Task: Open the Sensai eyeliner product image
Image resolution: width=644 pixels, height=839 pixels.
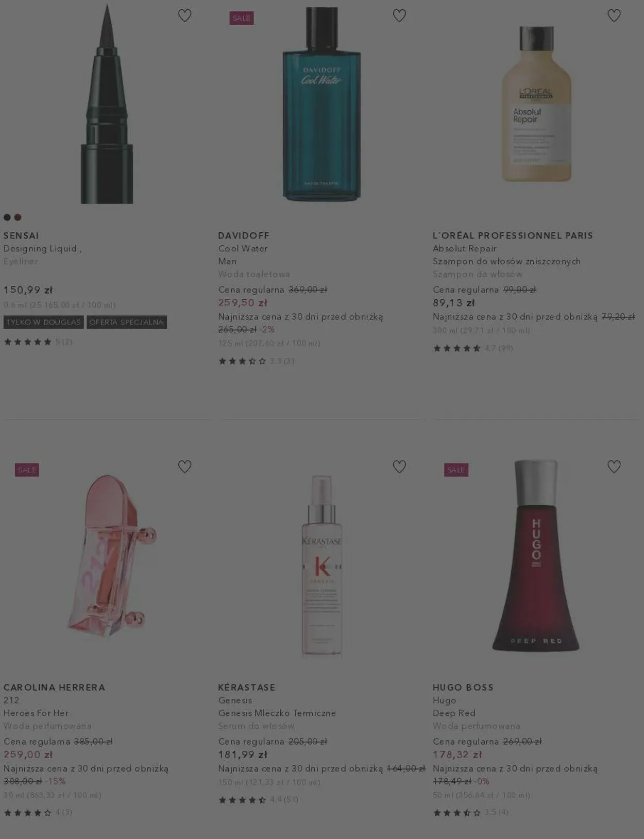Action: [x=107, y=104]
